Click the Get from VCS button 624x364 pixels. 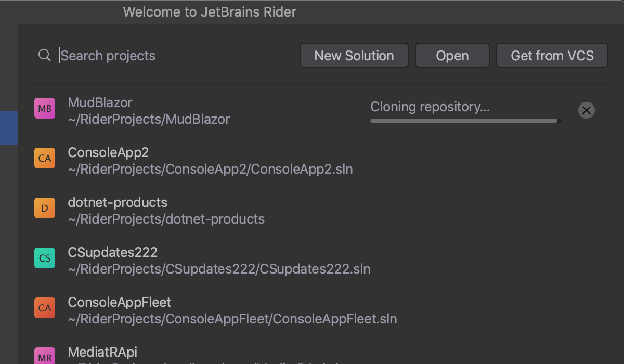tap(552, 56)
